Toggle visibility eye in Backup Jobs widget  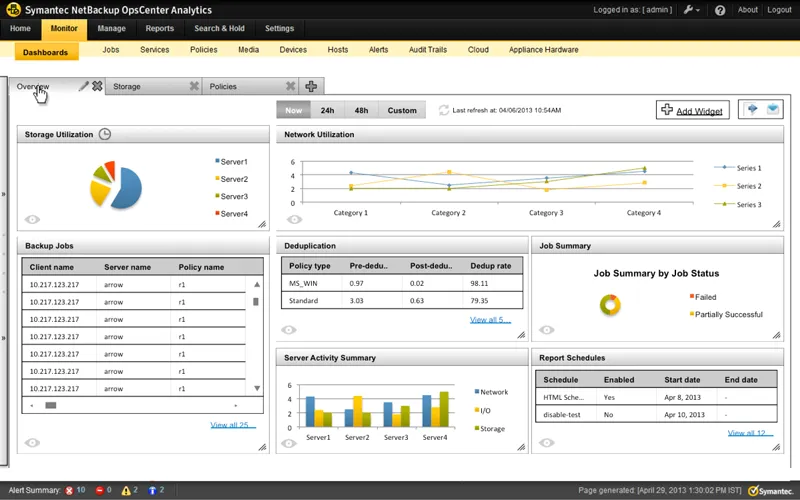32,442
